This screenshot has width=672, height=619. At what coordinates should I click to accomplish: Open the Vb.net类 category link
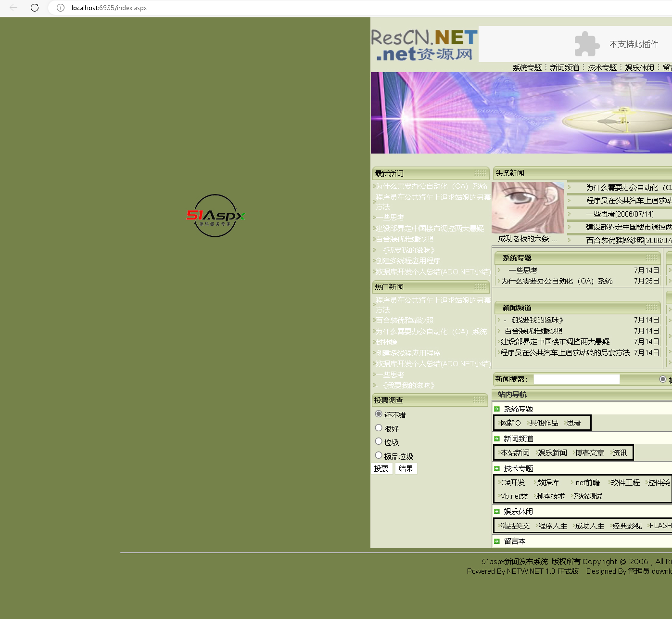pos(514,496)
